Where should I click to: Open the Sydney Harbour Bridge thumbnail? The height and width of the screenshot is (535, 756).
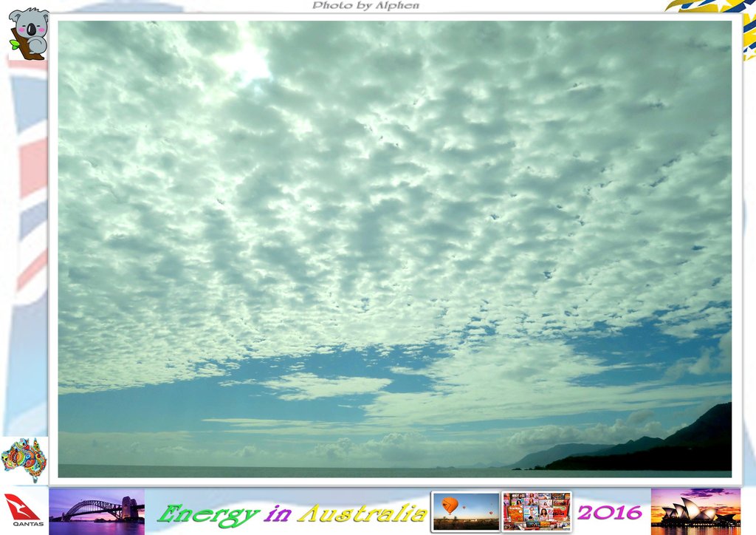tap(97, 510)
